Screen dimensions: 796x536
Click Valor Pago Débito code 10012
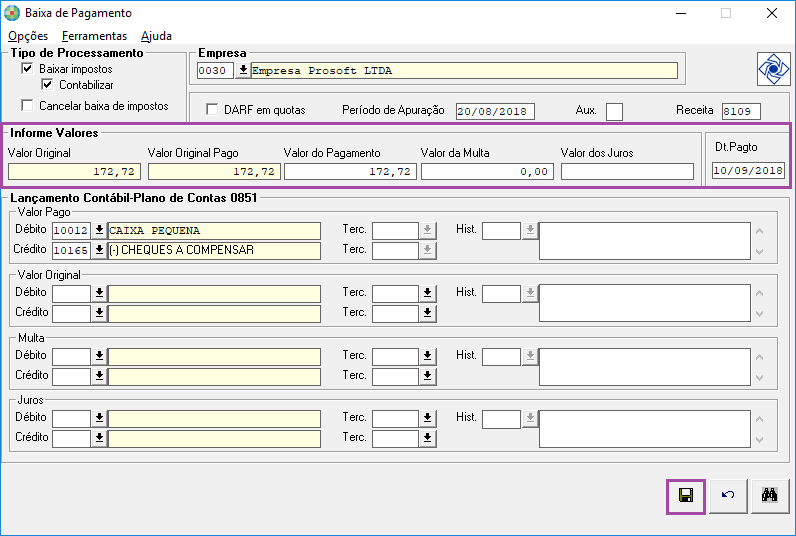(72, 230)
